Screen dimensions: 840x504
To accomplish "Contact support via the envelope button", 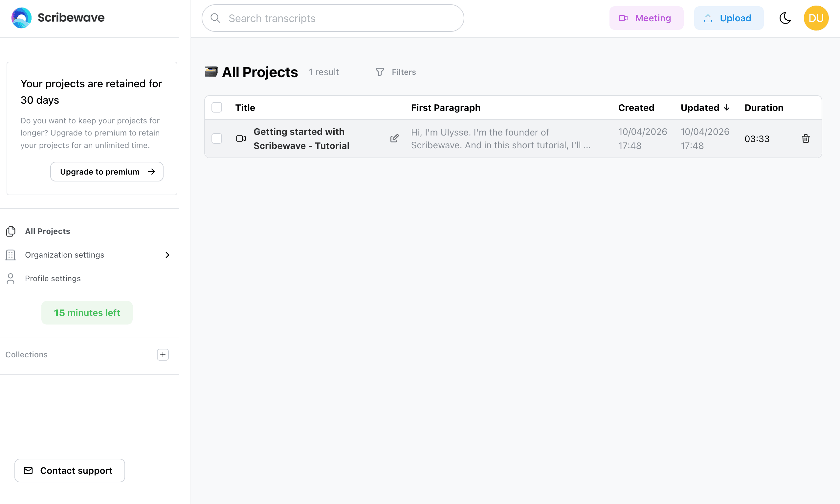I will coord(69,471).
